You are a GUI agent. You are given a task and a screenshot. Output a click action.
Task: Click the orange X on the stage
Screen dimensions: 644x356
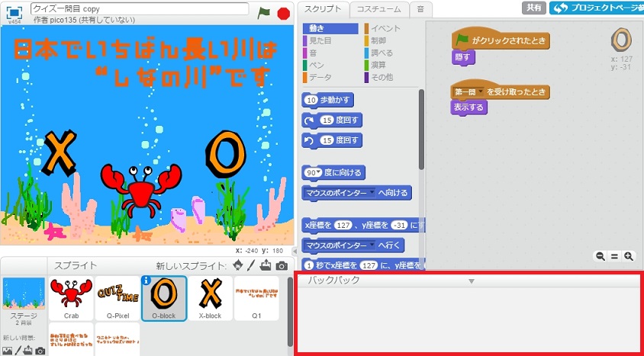point(60,152)
